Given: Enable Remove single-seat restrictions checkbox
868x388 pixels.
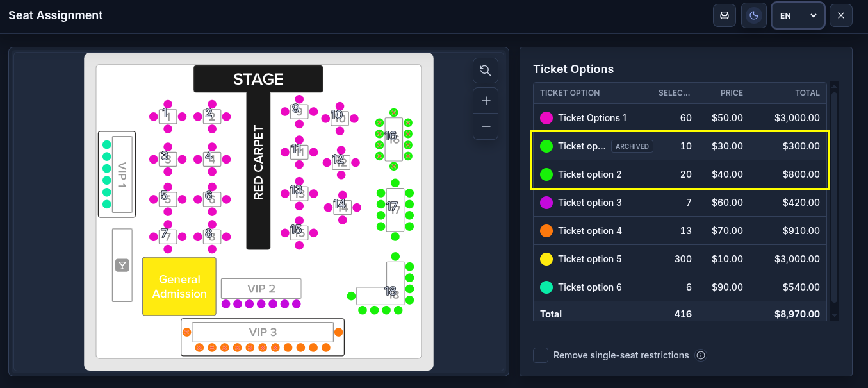Looking at the screenshot, I should (541, 355).
